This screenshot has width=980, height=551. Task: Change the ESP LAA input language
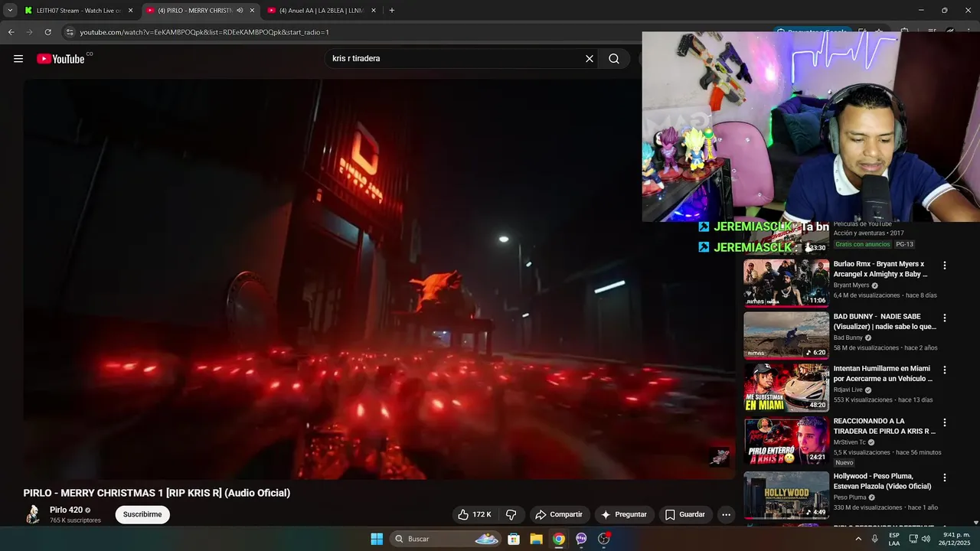894,539
